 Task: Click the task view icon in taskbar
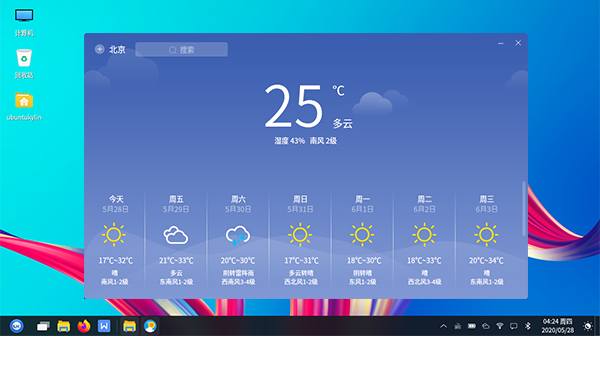pos(43,326)
